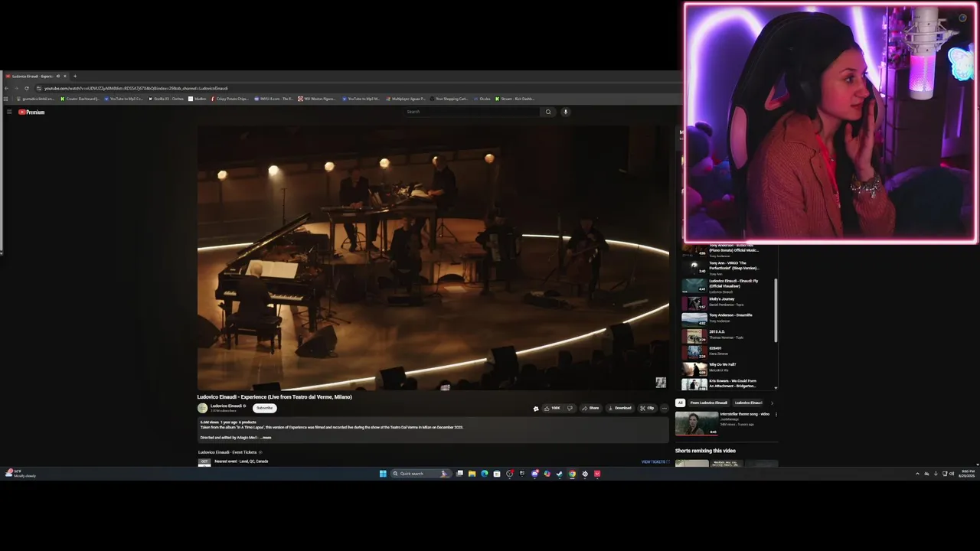Reload the page with refresh icon
This screenshot has width=980, height=551.
[27, 88]
